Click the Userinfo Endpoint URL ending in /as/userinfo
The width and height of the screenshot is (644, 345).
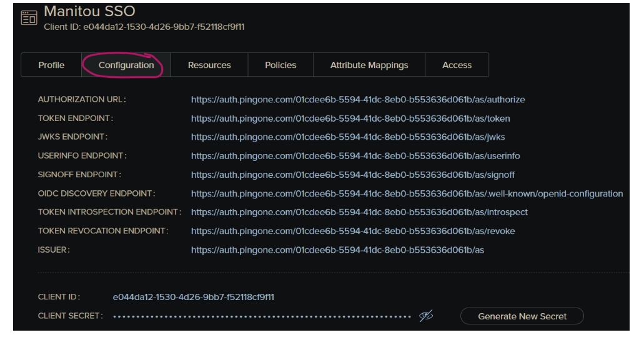coord(355,156)
